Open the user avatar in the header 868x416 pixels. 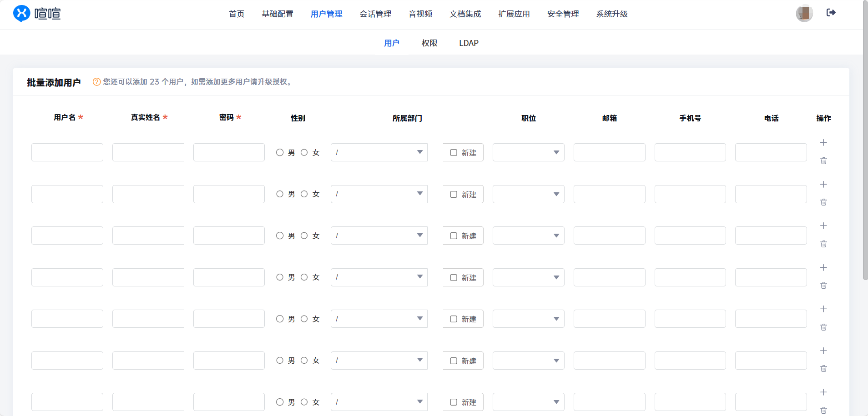(804, 13)
